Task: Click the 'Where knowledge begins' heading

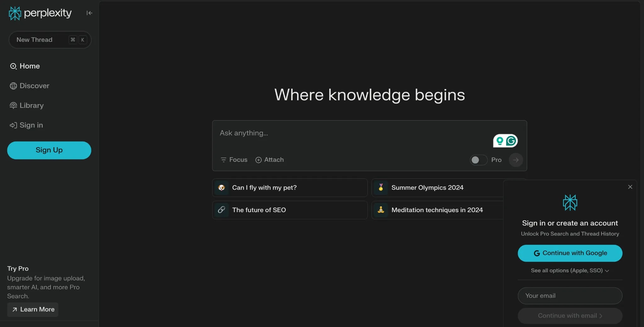Action: [369, 95]
